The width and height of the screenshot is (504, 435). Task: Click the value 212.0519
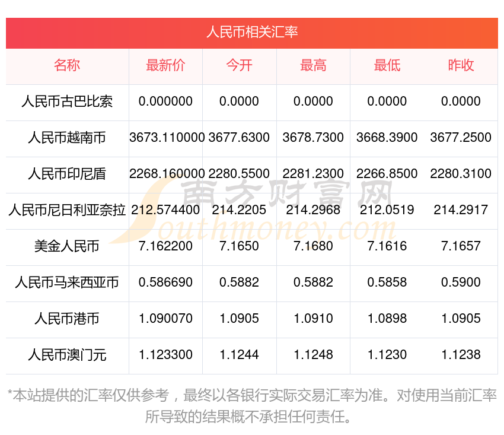387,210
